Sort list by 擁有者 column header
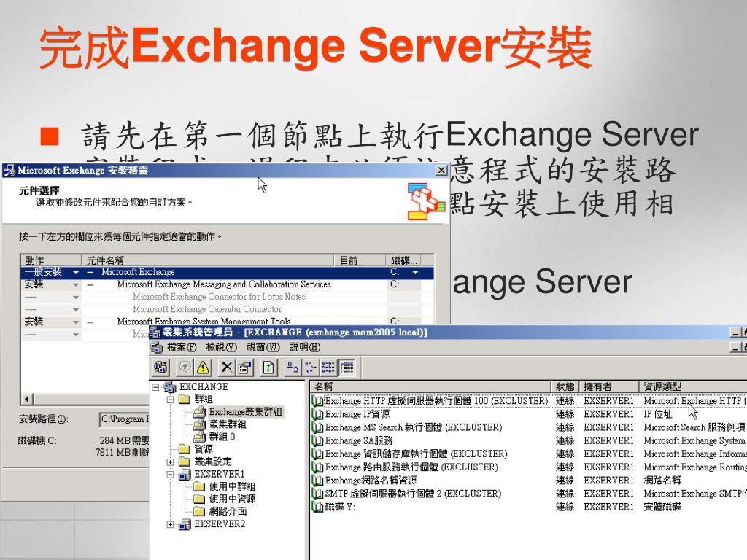 click(609, 386)
